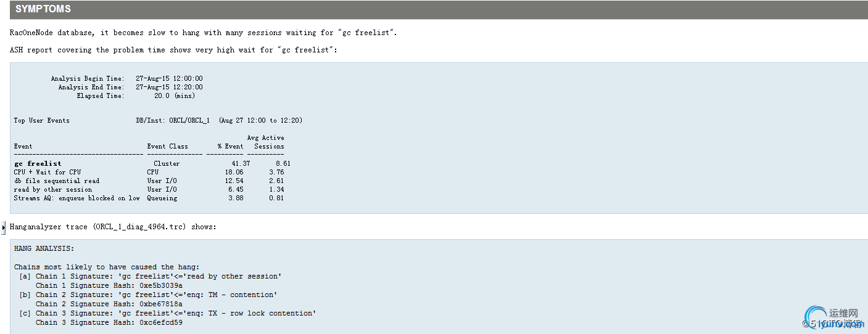This screenshot has height=334, width=868.
Task: Click the ORCL_1_diag_4964.trc trace filename
Action: coord(140,227)
